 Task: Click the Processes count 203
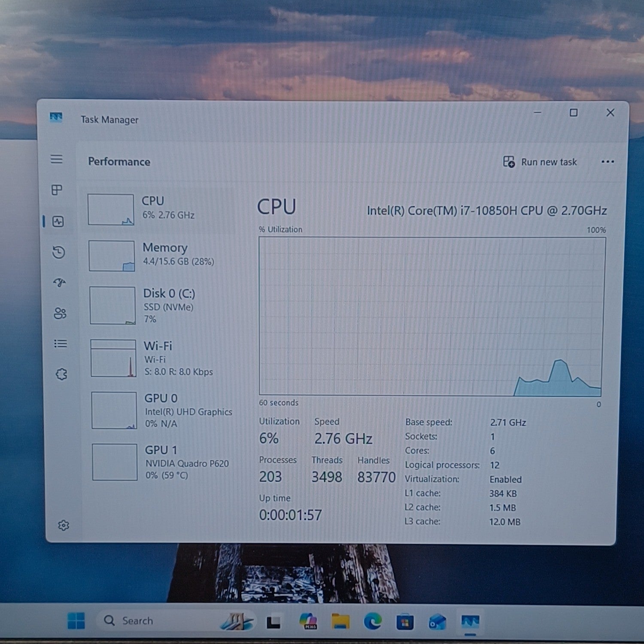[x=270, y=477]
